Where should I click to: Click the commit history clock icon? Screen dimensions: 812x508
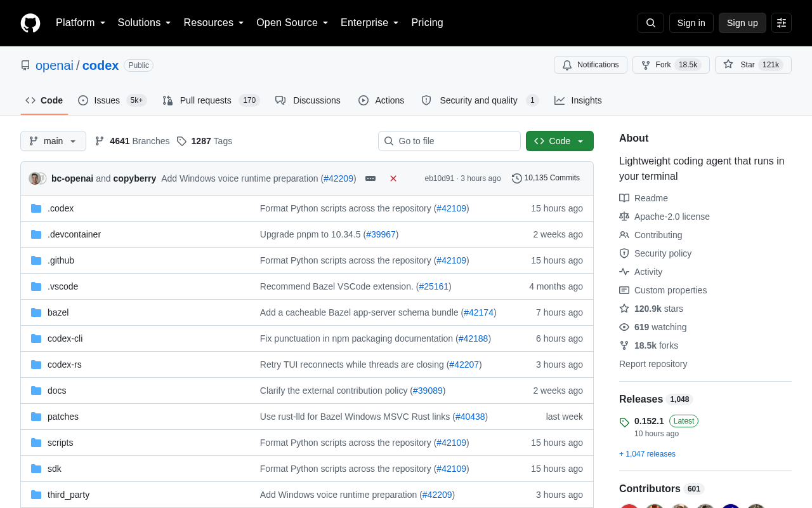517,178
